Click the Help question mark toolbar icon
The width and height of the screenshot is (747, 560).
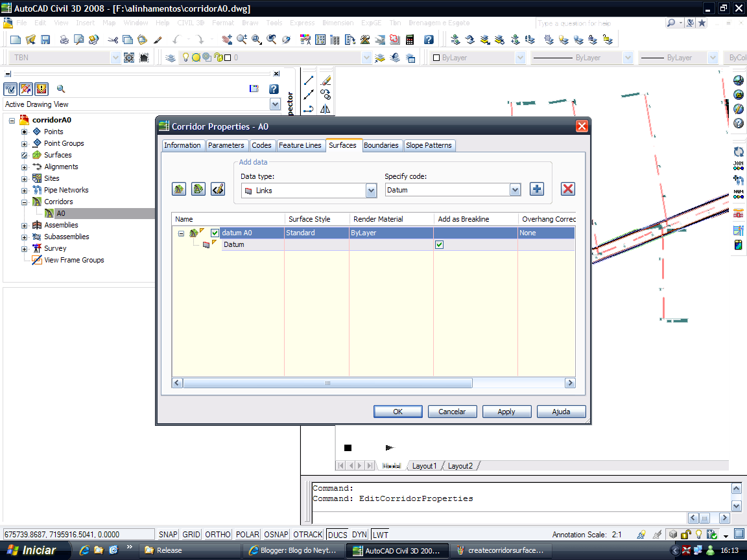pyautogui.click(x=429, y=40)
